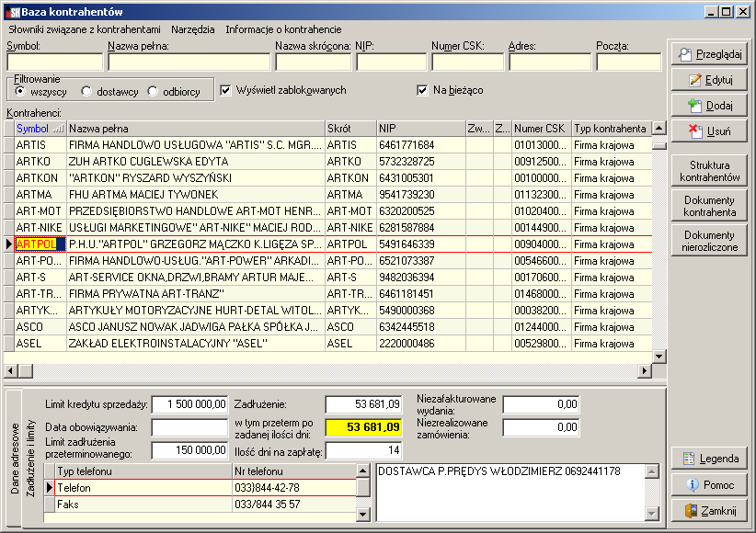Toggle Wyświetl zablokowanych checkbox

coord(225,90)
